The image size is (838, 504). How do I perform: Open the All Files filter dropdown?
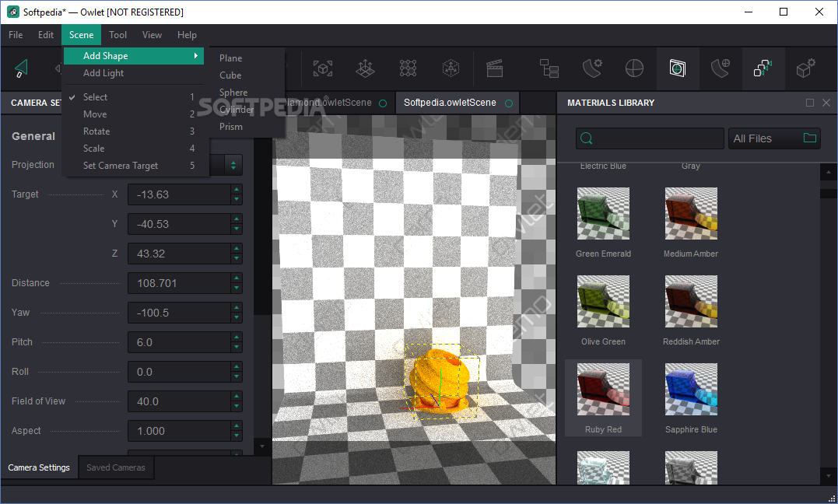(x=774, y=138)
